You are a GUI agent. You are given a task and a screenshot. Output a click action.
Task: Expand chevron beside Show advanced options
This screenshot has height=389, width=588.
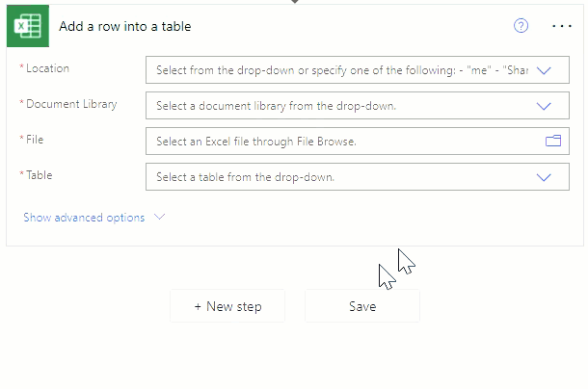[160, 217]
